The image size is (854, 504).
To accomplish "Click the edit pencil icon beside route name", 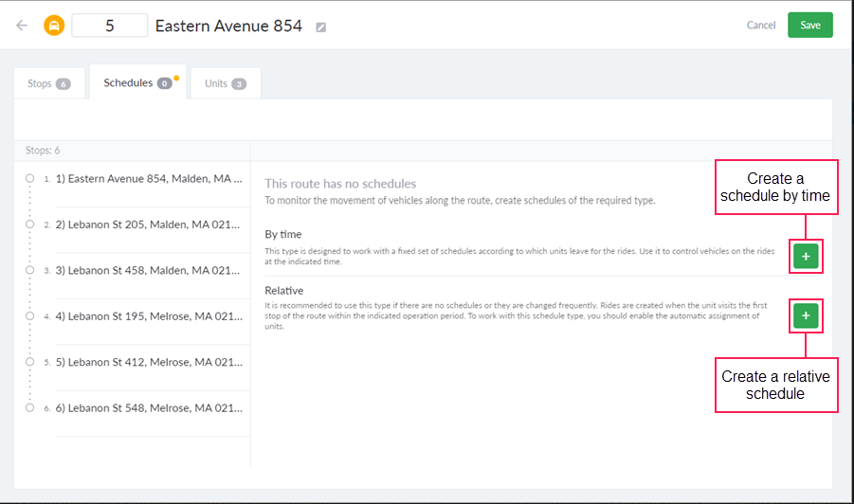I will pyautogui.click(x=321, y=27).
